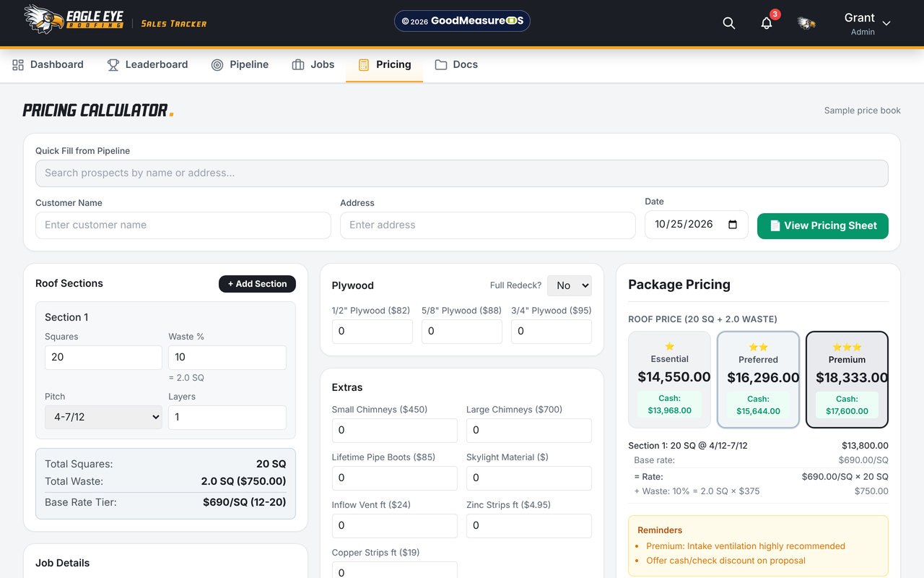
Task: Click the View Pricing Sheet button
Action: click(823, 225)
